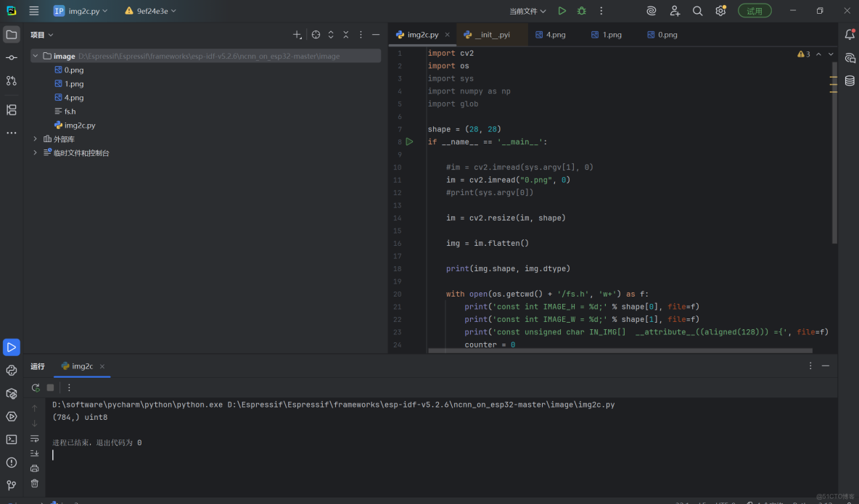The height and width of the screenshot is (504, 859).
Task: Switch to the __init__.pyi editor tab
Action: (492, 35)
